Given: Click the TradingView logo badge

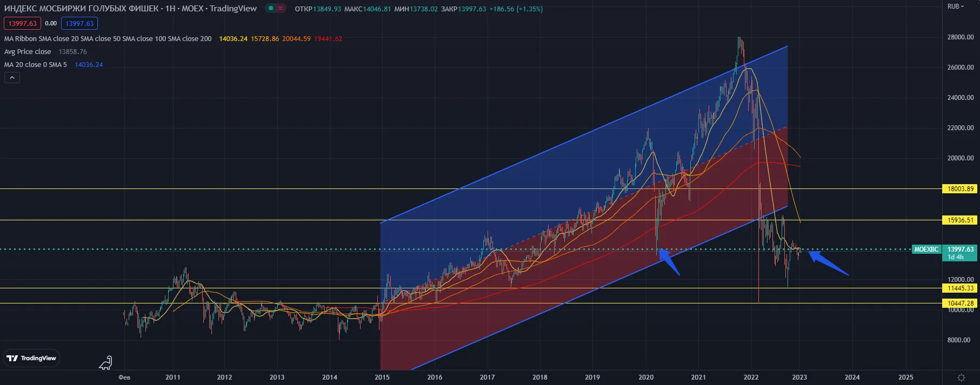Looking at the screenshot, I should 32,358.
